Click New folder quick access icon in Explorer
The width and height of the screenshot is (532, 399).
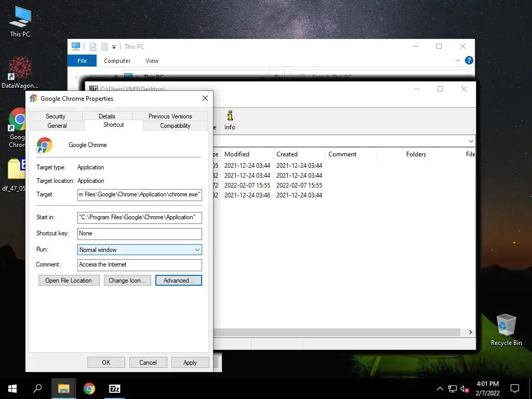point(104,46)
